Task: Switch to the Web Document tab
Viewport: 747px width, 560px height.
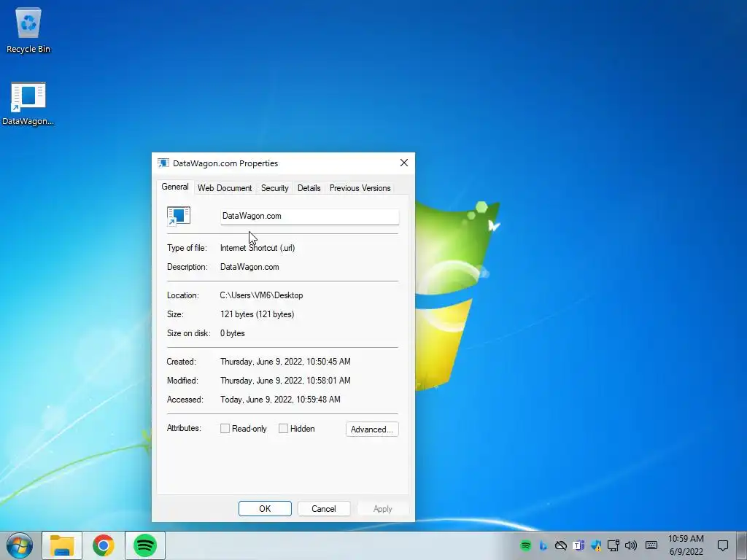Action: 225,188
